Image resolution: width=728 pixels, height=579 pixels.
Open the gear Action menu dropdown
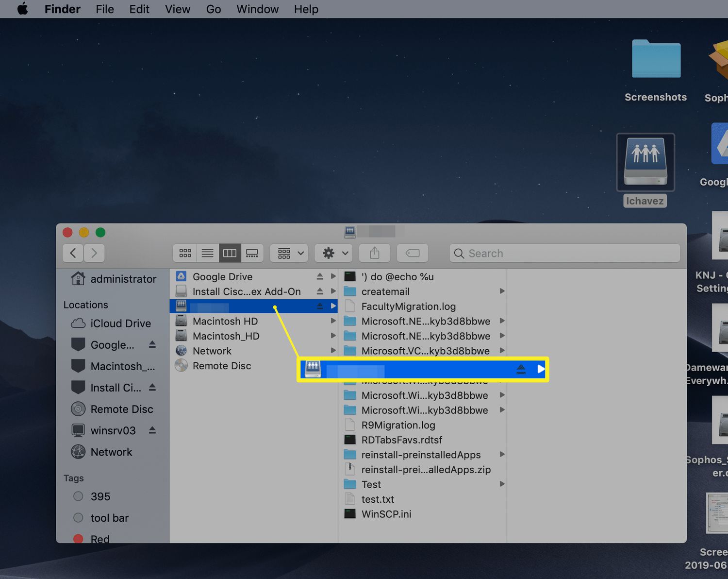point(334,253)
